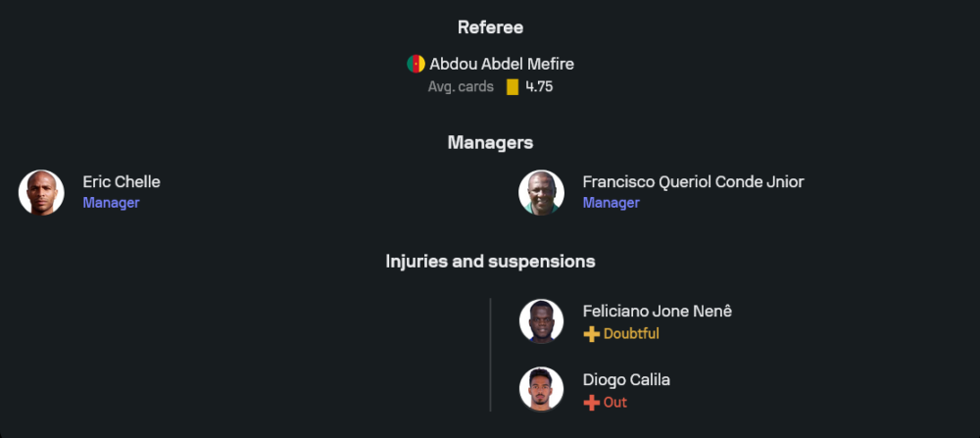Click the Avg. cards label
980x438 pixels.
tap(461, 87)
